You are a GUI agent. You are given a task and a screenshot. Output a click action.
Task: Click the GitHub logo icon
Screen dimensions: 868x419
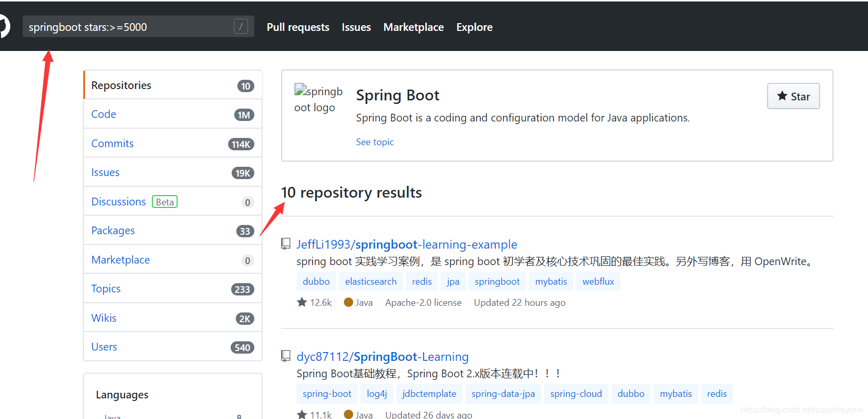tap(4, 26)
